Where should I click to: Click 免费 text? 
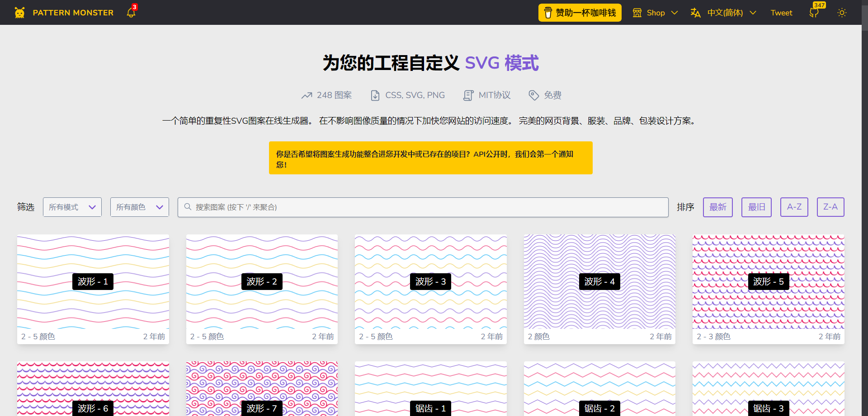(552, 95)
